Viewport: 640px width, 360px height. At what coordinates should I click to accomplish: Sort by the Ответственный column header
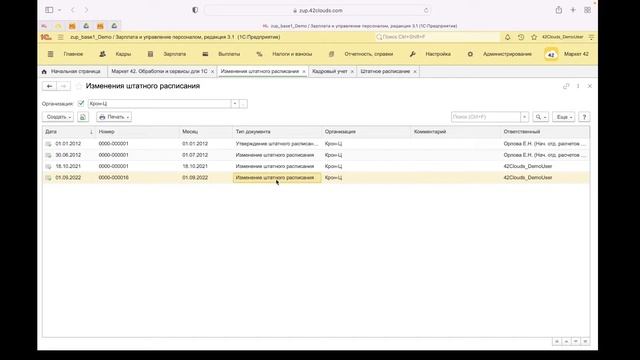coord(545,132)
